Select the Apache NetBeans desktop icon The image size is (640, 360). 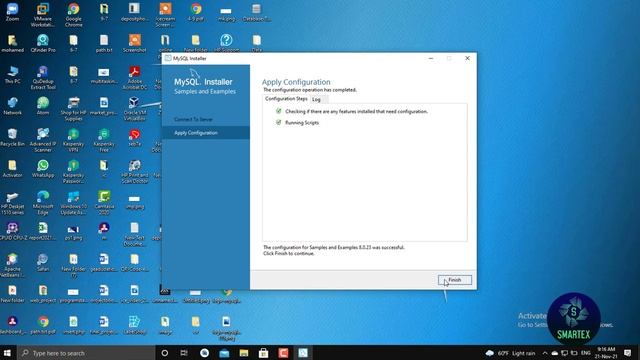pyautogui.click(x=12, y=265)
